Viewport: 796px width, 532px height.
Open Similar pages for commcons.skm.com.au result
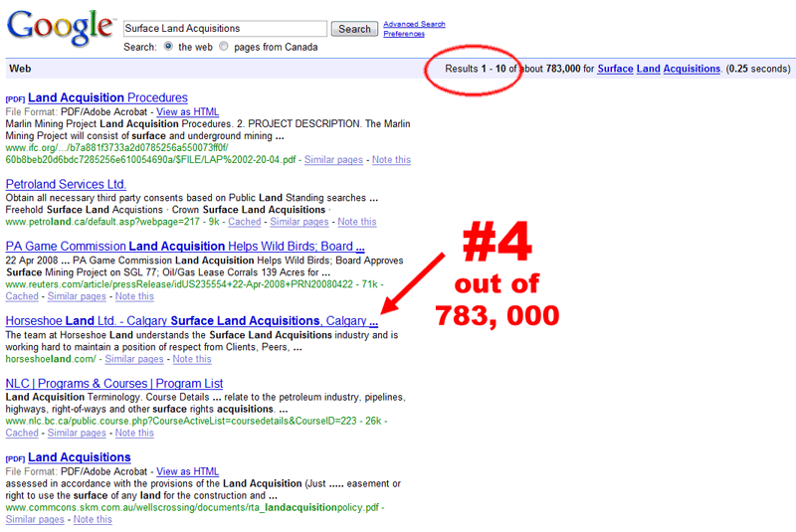(35, 520)
